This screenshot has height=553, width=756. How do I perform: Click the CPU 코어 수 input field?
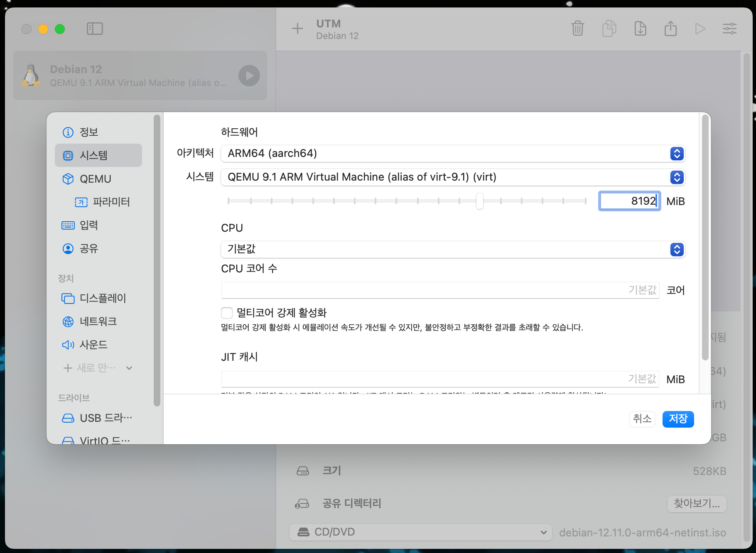pos(440,290)
